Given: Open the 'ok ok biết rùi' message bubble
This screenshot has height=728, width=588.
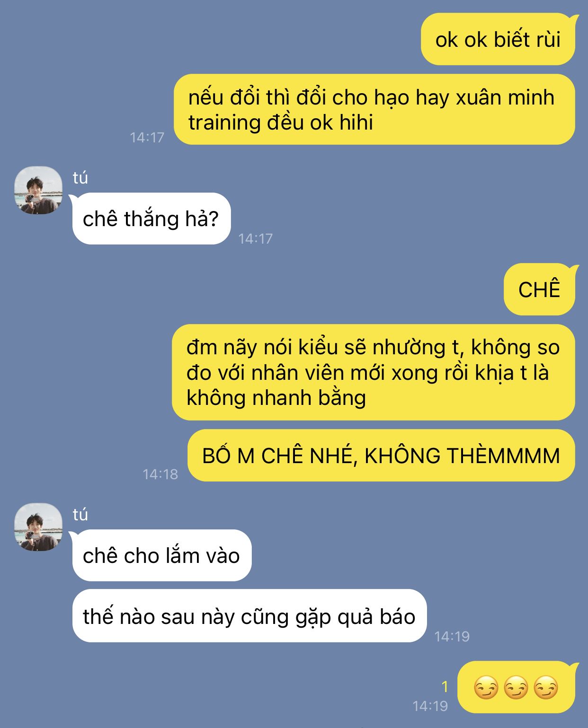Looking at the screenshot, I should 498,39.
